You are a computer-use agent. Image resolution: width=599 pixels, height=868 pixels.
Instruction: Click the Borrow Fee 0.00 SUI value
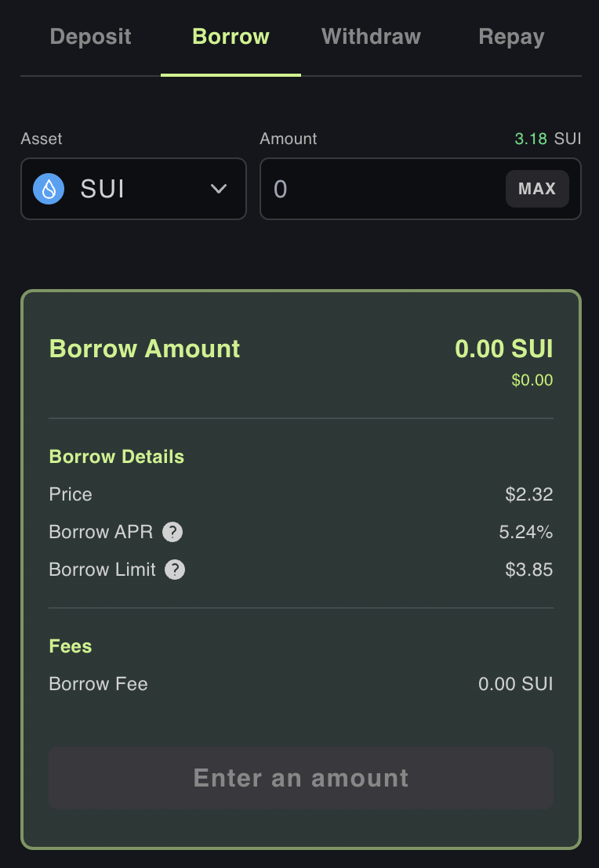(515, 684)
